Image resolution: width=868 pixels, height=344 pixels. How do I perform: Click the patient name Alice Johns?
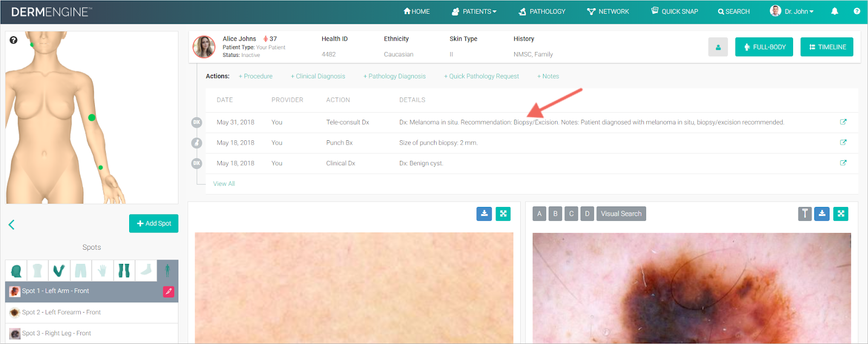239,39
